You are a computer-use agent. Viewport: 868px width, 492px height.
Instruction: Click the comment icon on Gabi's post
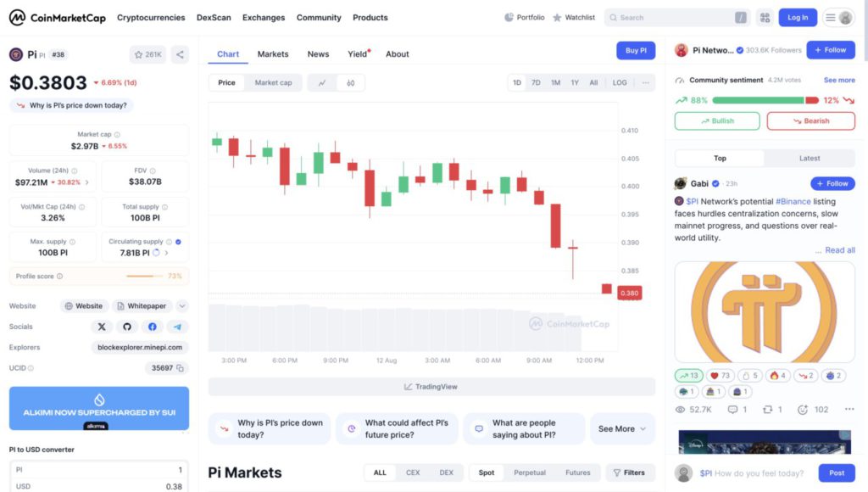click(x=732, y=410)
